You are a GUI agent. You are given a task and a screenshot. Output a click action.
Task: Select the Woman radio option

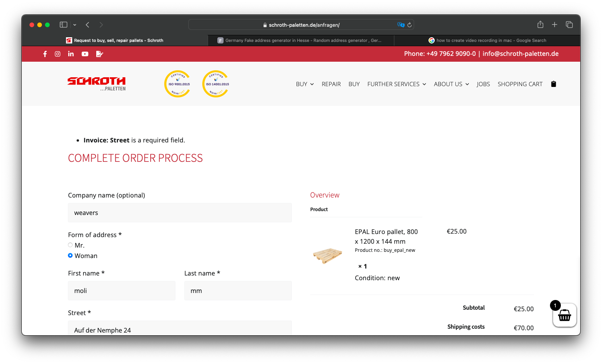tap(70, 255)
